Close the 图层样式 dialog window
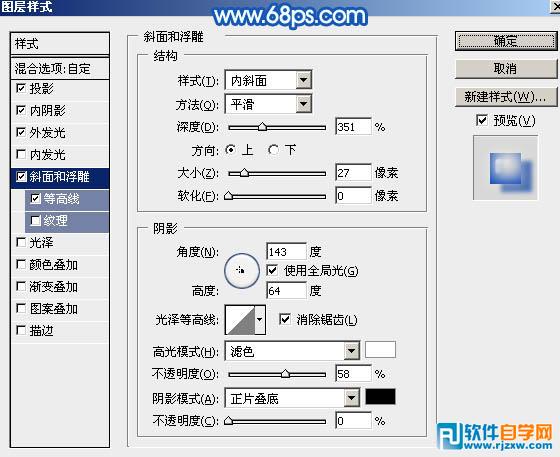This screenshot has width=560, height=457. (556, 6)
